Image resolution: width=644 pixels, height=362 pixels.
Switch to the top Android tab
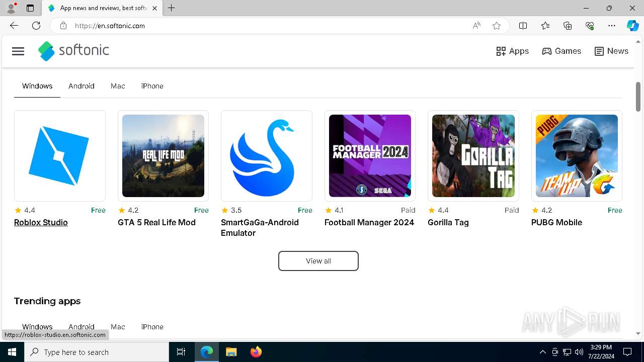click(x=82, y=86)
